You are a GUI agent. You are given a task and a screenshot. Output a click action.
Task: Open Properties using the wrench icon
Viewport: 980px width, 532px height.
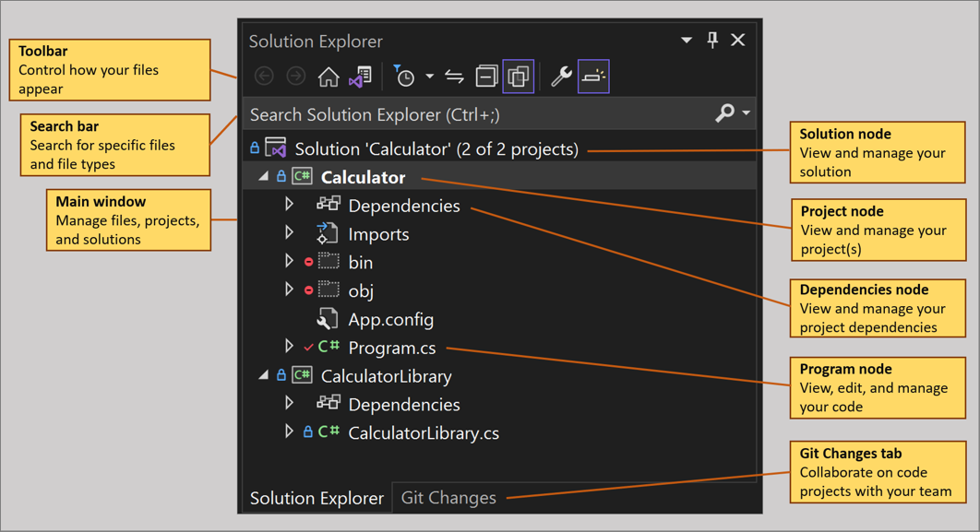point(561,76)
